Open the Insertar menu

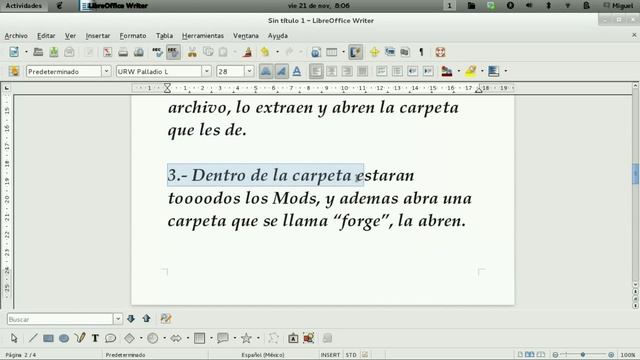[x=98, y=36]
